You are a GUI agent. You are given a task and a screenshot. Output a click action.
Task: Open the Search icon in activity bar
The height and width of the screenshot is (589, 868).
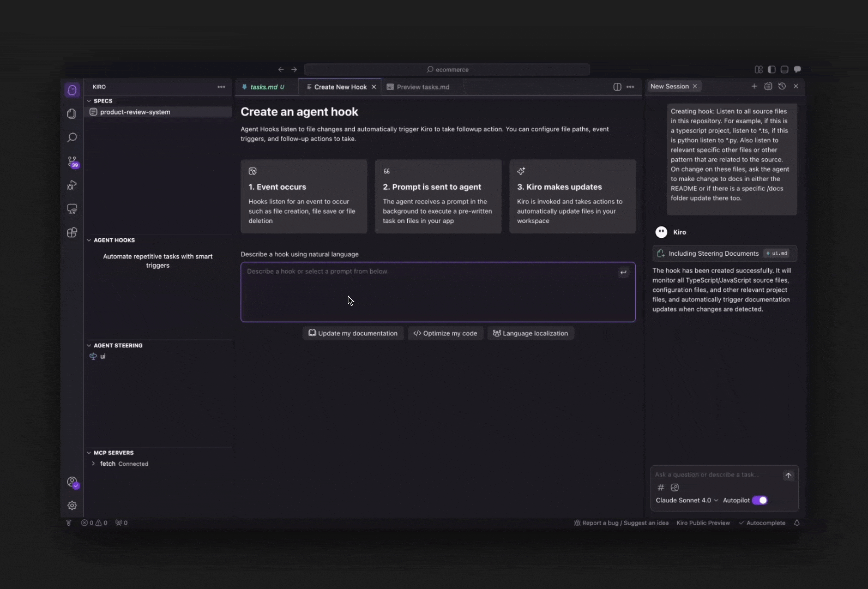point(72,137)
